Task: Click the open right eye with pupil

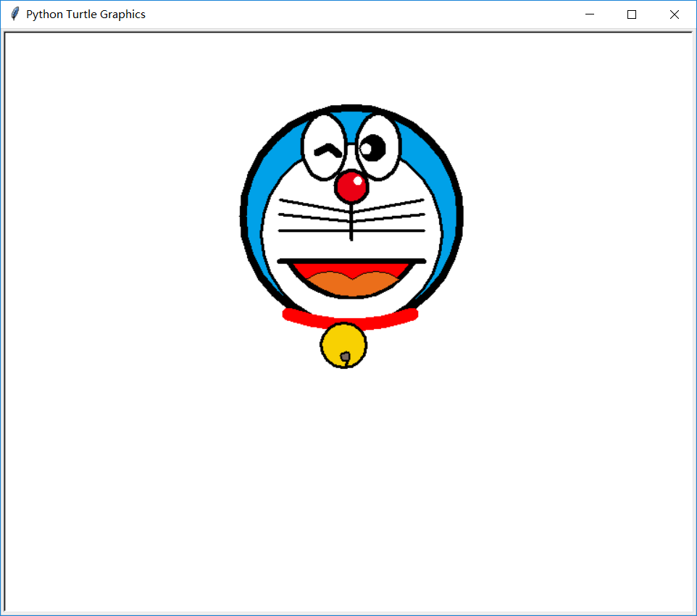Action: pos(378,147)
